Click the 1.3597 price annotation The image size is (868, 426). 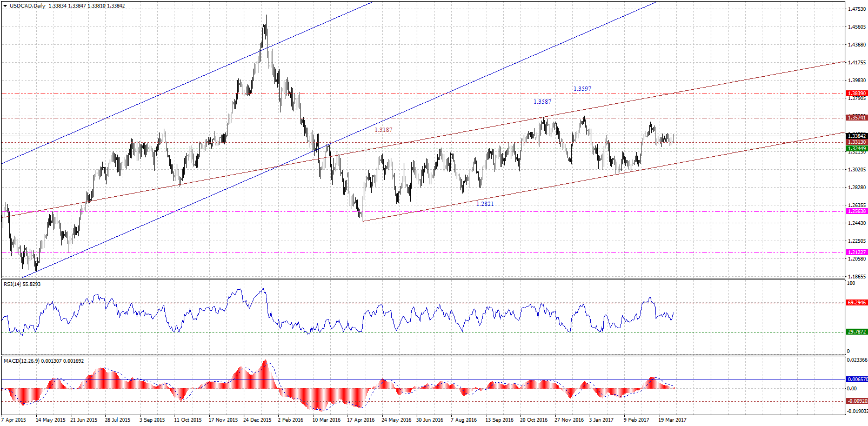tap(582, 89)
